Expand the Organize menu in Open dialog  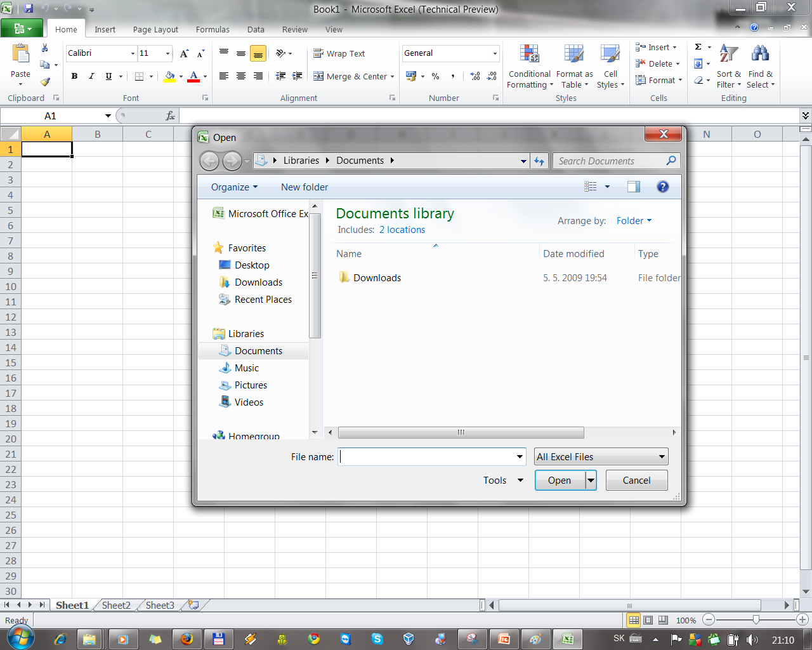tap(234, 187)
